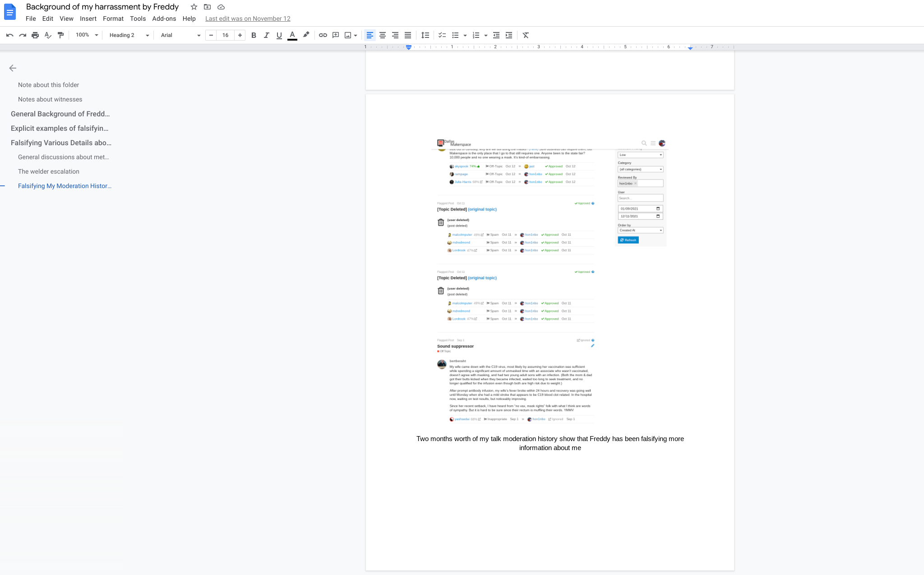924x575 pixels.
Task: Open the 100% zoom dropdown
Action: [x=87, y=35]
